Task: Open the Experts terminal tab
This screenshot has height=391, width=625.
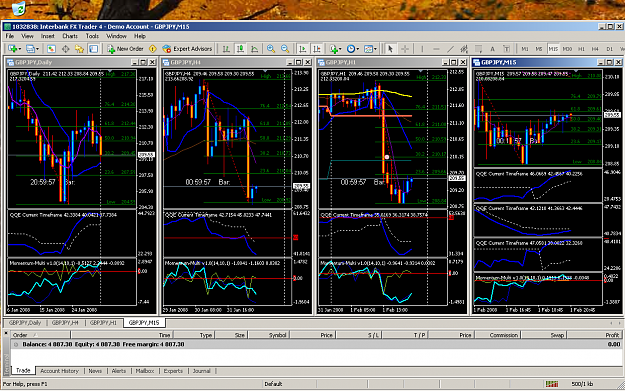Action: (173, 371)
